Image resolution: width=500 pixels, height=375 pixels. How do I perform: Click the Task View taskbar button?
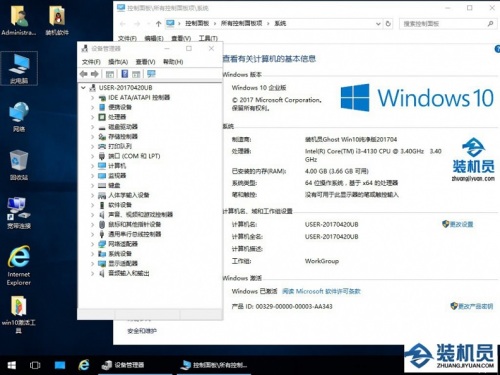point(35,365)
